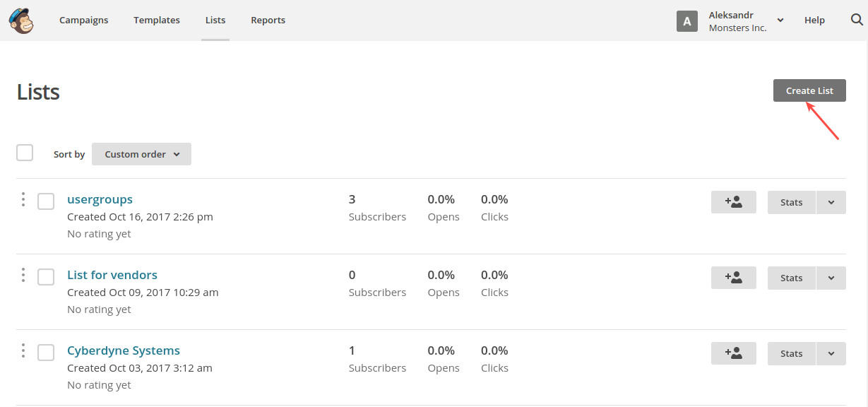Click the account avatar 'A' icon

687,20
